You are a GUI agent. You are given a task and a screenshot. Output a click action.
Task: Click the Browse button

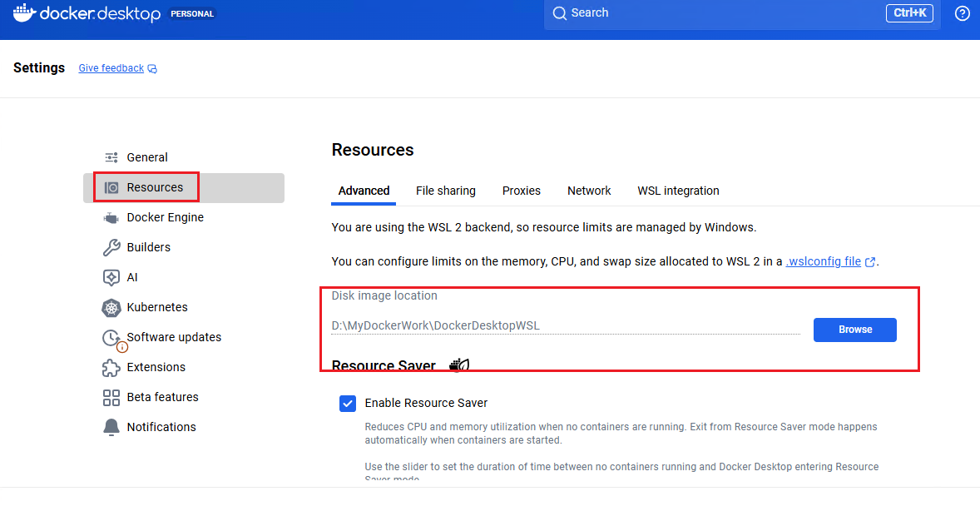854,330
